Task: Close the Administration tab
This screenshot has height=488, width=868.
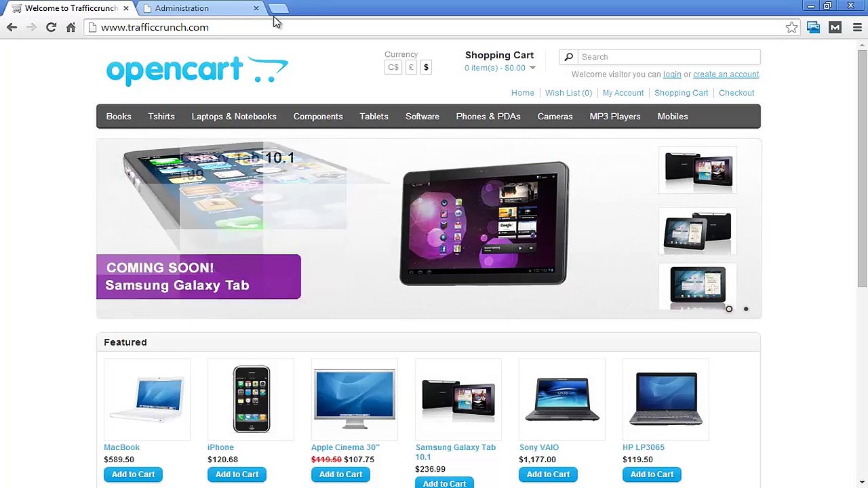Action: pyautogui.click(x=256, y=8)
